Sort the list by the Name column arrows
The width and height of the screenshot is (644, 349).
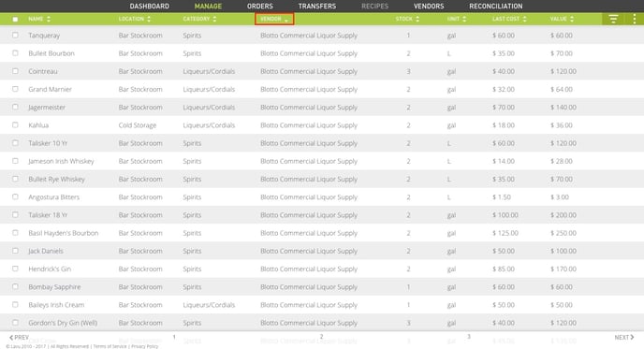point(49,19)
